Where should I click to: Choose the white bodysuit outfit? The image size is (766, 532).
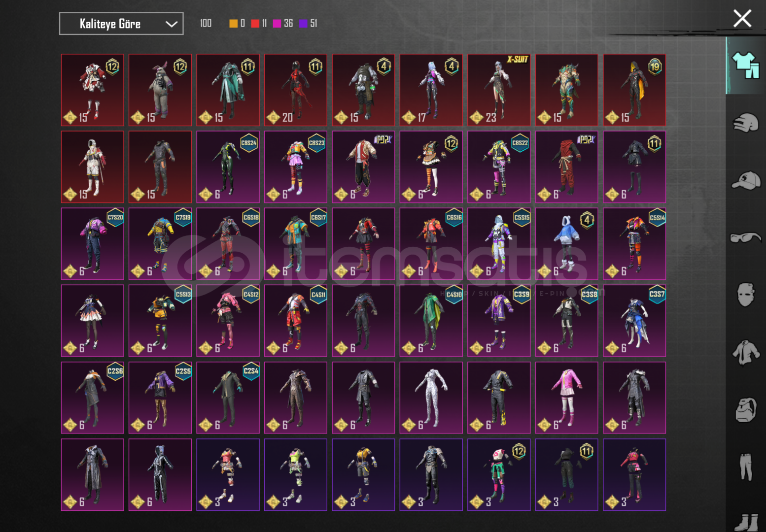(x=431, y=398)
